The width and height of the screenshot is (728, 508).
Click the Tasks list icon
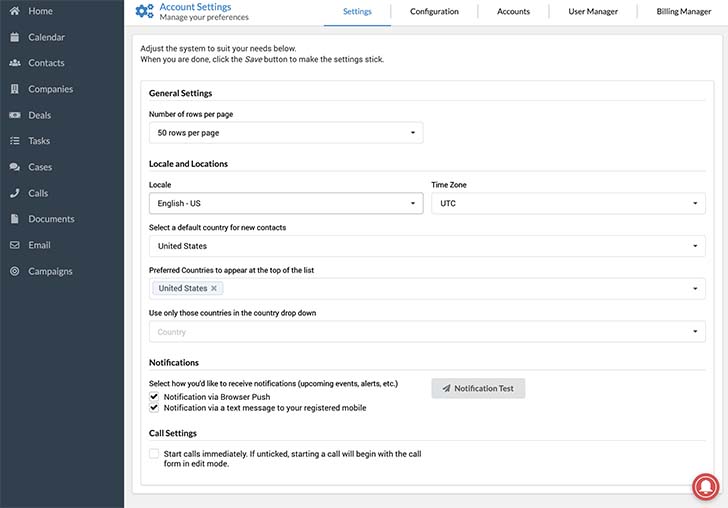(14, 141)
